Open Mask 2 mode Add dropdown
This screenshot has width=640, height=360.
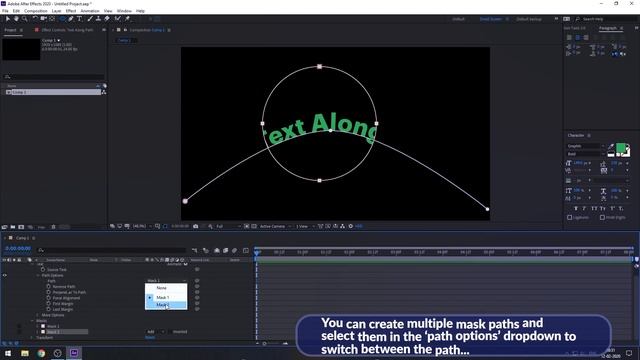tap(156, 332)
